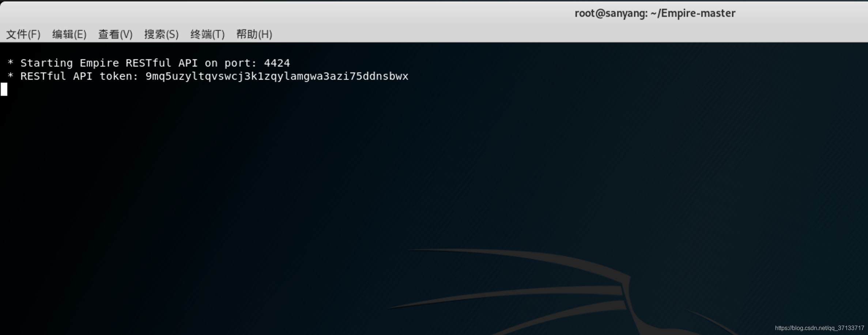Open the 查看(V) menu
The height and width of the screenshot is (335, 868).
click(116, 34)
